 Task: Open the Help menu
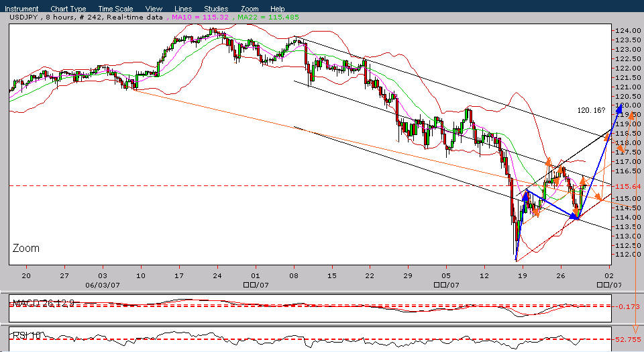(x=277, y=9)
